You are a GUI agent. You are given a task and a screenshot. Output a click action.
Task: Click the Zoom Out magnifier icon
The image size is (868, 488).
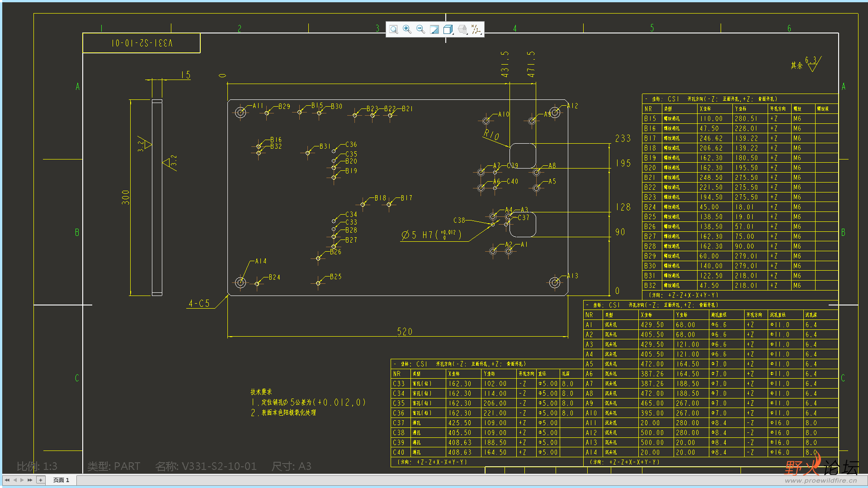tap(420, 29)
